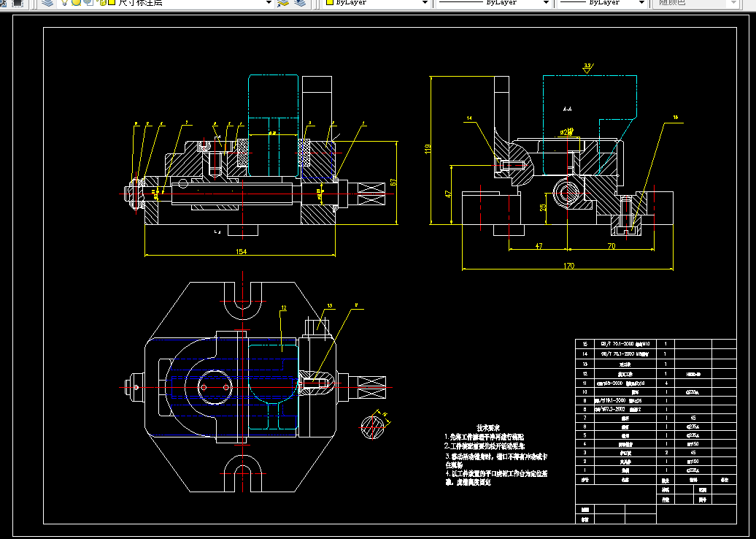Click the yellow ByLayer color swatch

click(x=331, y=2)
